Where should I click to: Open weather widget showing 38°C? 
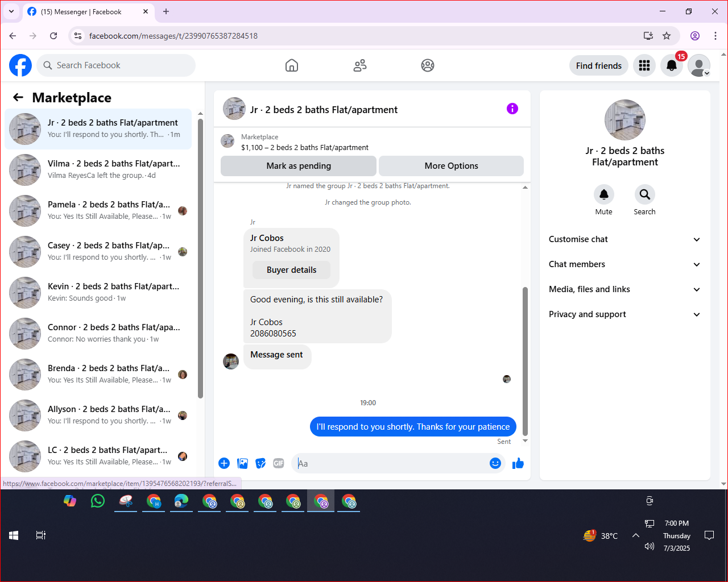click(601, 535)
